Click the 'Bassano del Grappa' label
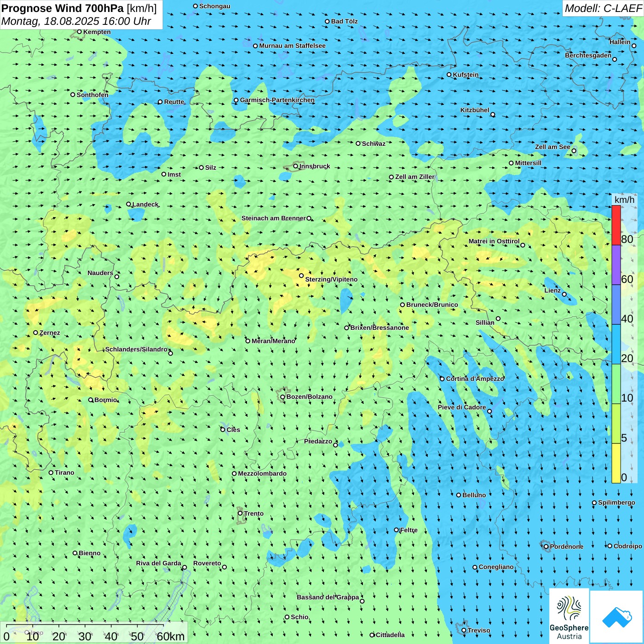Screen dimensions: 644x644 click(328, 597)
